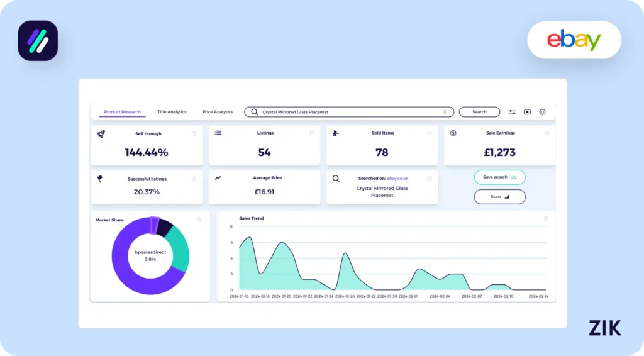
Task: Switch to the Price Analytics tab
Action: [218, 112]
